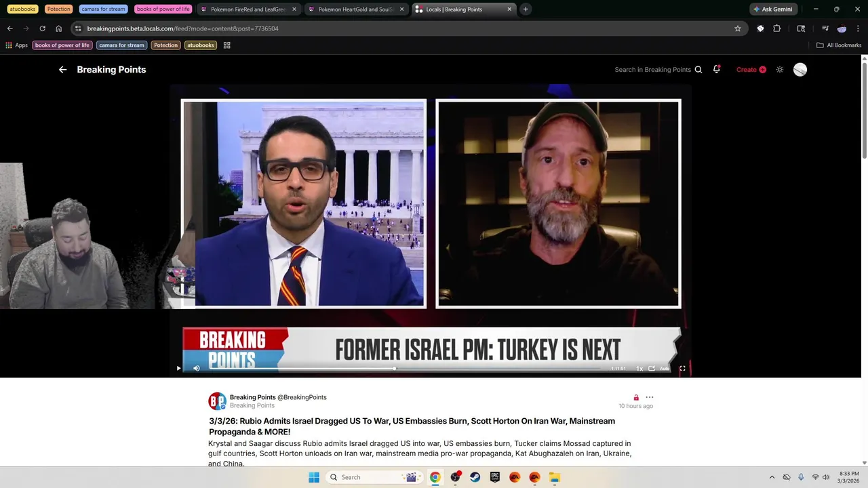Expand the 'books of power of life' tab group
The image size is (868, 488).
(x=163, y=9)
